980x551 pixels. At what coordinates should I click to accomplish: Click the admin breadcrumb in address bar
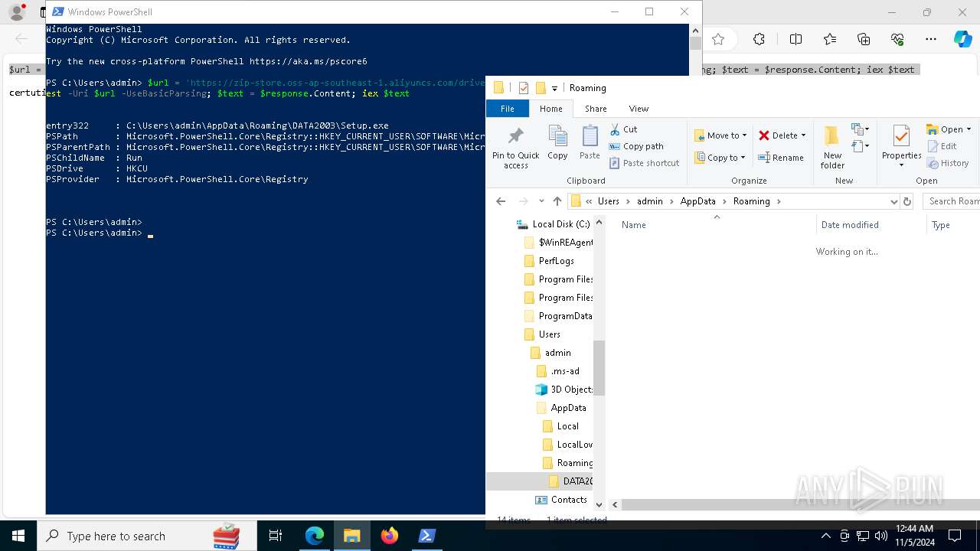click(x=650, y=201)
